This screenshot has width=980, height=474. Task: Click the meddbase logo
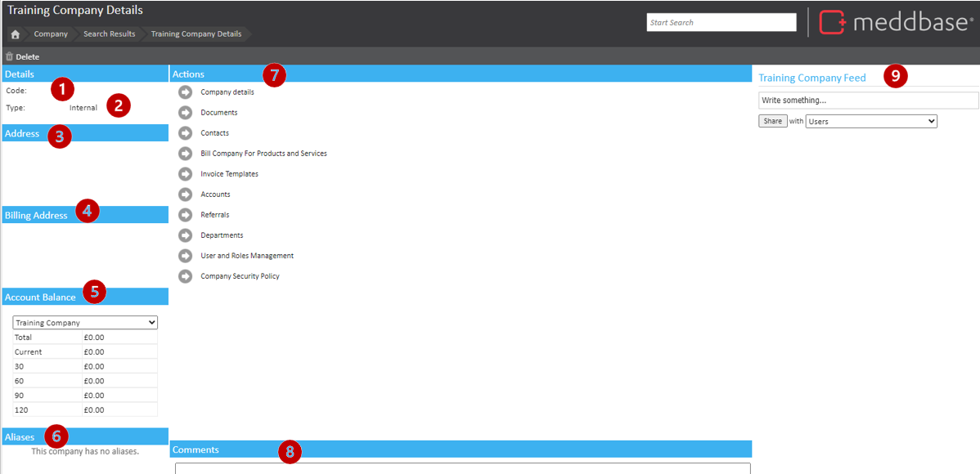896,22
